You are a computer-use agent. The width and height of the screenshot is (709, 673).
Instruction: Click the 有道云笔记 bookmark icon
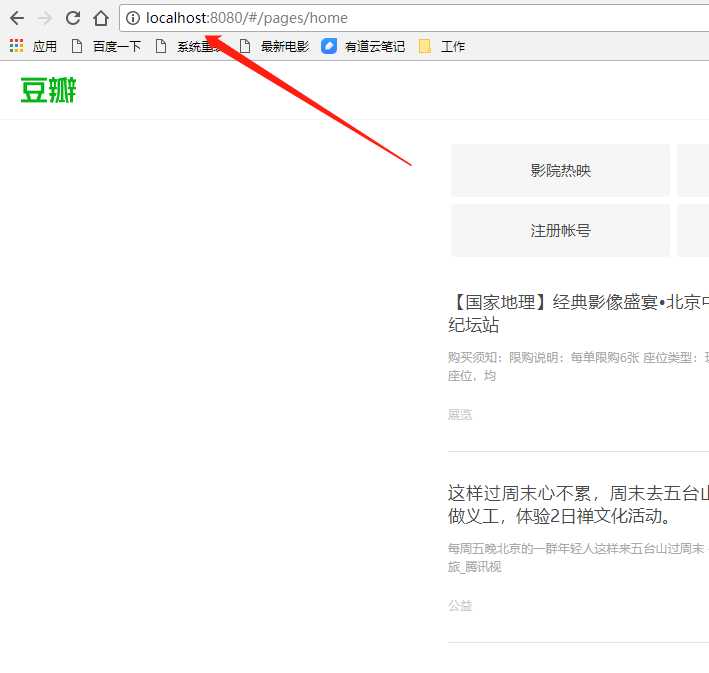(x=329, y=46)
